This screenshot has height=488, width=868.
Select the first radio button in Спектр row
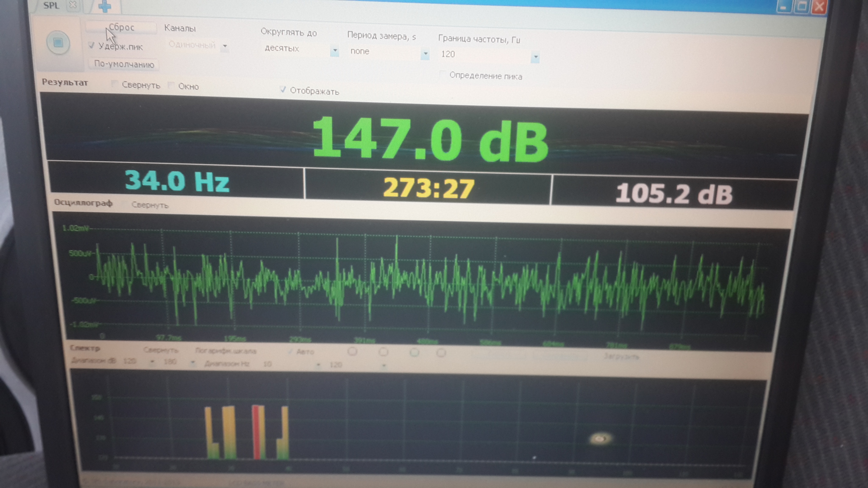352,352
